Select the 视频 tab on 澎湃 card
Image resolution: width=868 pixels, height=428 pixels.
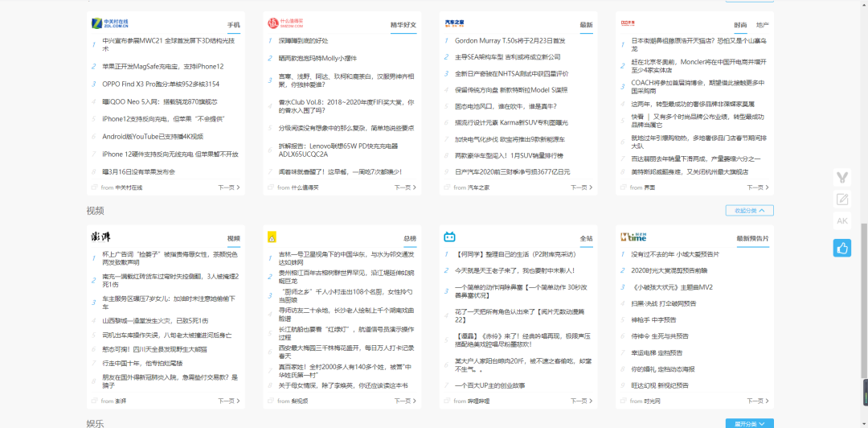(x=234, y=239)
